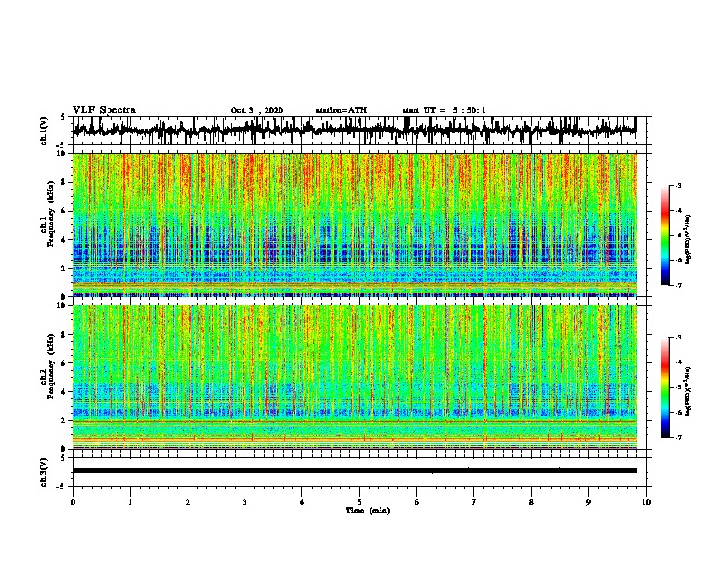The image size is (728, 563).
Task: Click the 6 kHz tick on ch.2 frequency axis
Action: pos(64,363)
